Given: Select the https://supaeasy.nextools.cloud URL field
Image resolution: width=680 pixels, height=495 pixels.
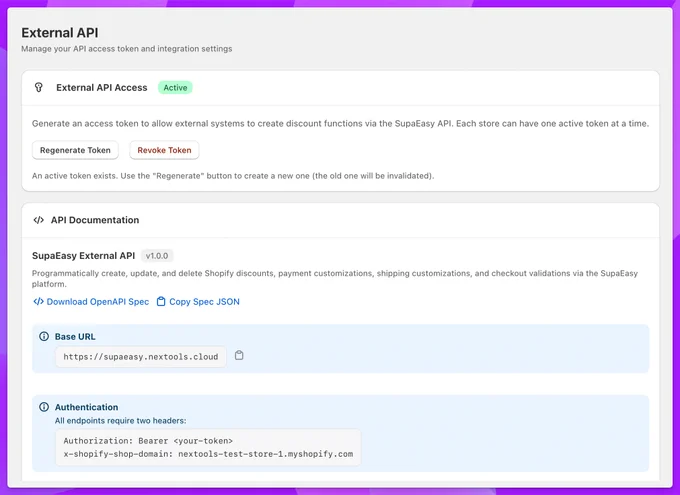Looking at the screenshot, I should 141,357.
